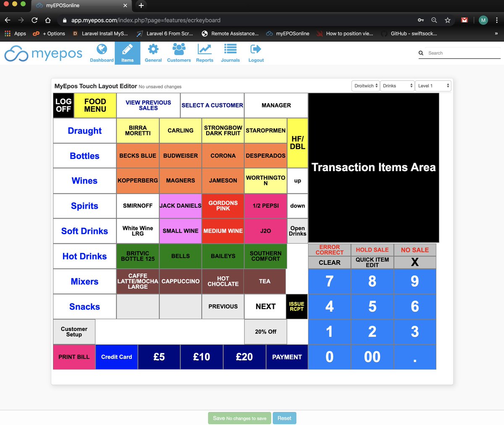
Task: Select the BIRRA MORETTI key
Action: pyautogui.click(x=138, y=130)
